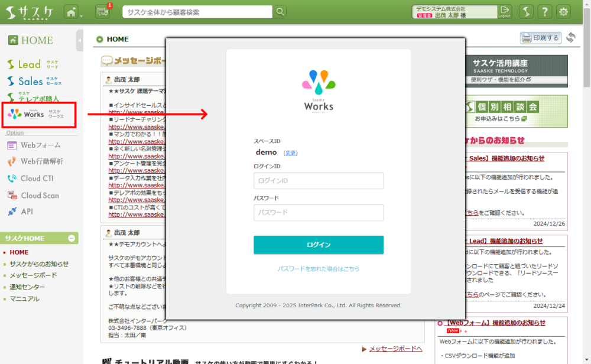Open the settings gear icon
The image size is (591, 364).
[564, 12]
